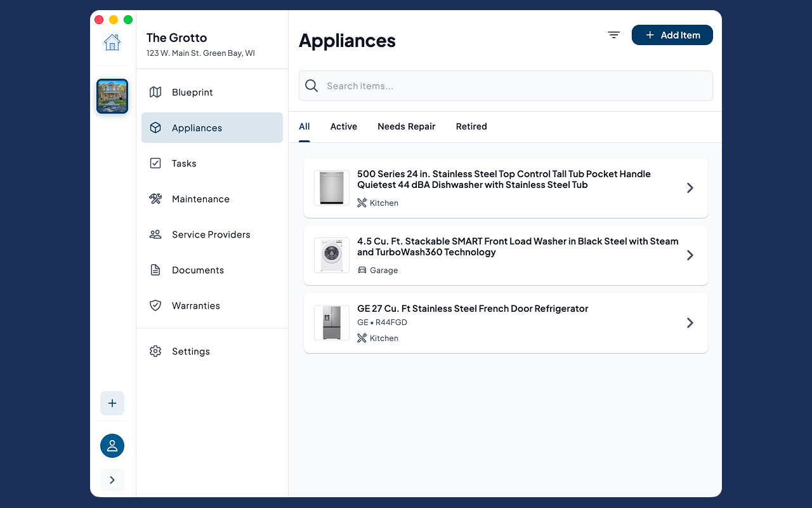The height and width of the screenshot is (508, 812).
Task: Go to Appliances in sidebar
Action: click(212, 128)
